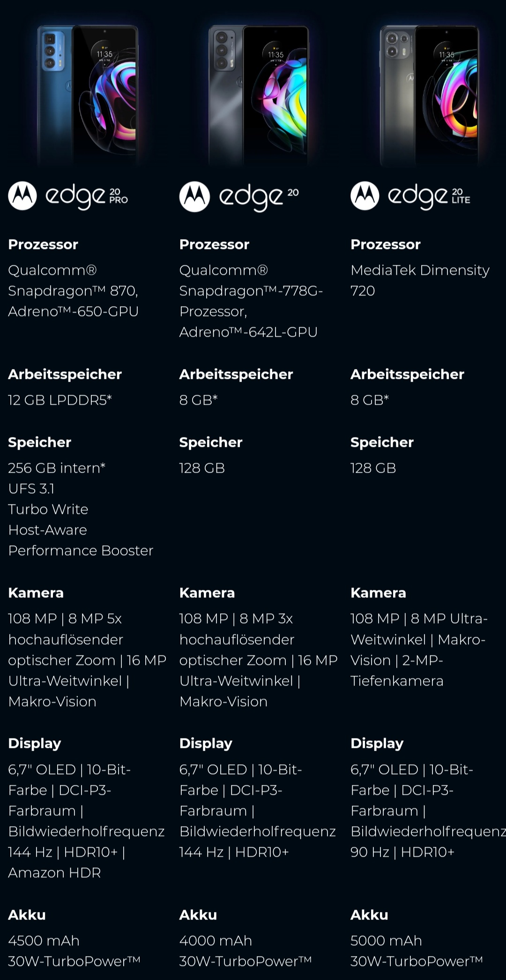Image resolution: width=506 pixels, height=980 pixels.
Task: Click the Prozessor heading under edge 20 Pro
Action: point(43,244)
